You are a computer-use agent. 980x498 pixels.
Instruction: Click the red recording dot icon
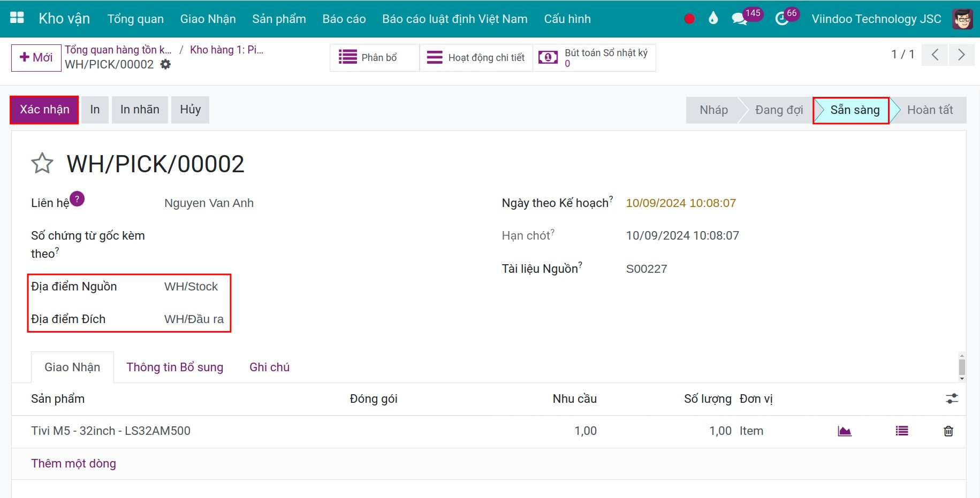[x=689, y=19]
